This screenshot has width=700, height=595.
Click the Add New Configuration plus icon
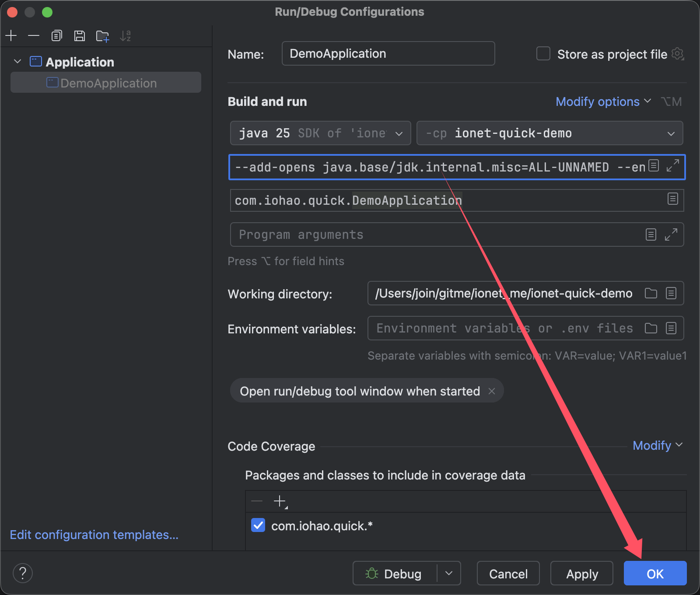[x=11, y=36]
